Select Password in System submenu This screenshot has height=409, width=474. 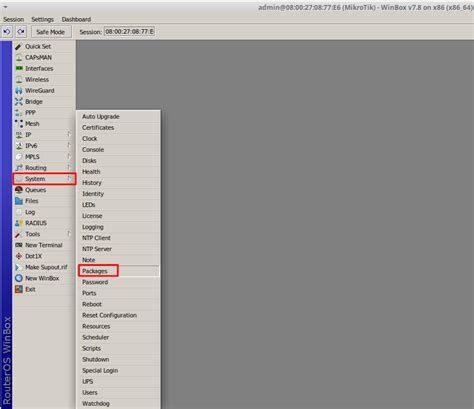118,282
